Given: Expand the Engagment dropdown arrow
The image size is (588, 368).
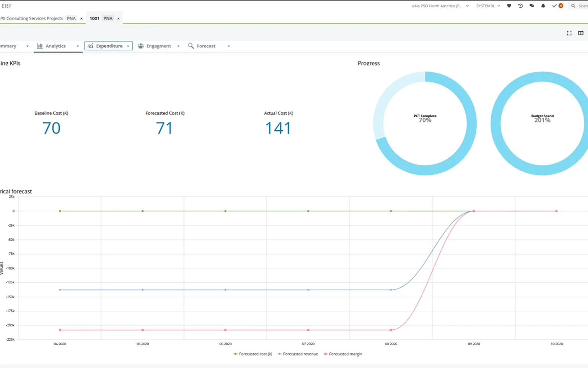Looking at the screenshot, I should click(179, 46).
